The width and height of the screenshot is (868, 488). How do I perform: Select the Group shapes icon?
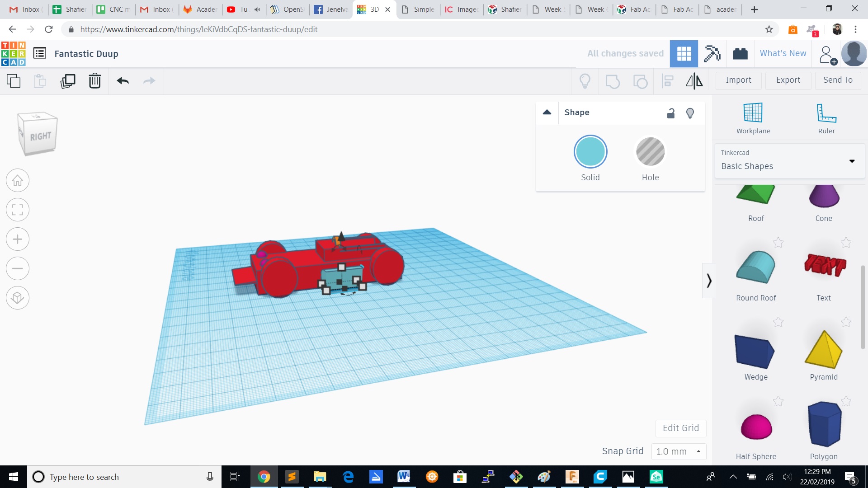(x=613, y=81)
